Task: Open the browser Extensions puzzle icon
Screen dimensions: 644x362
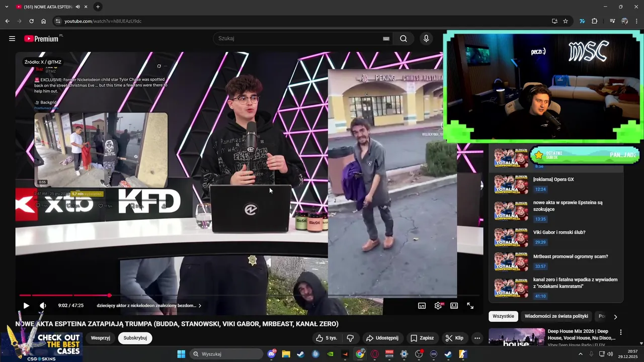Action: [x=594, y=21]
